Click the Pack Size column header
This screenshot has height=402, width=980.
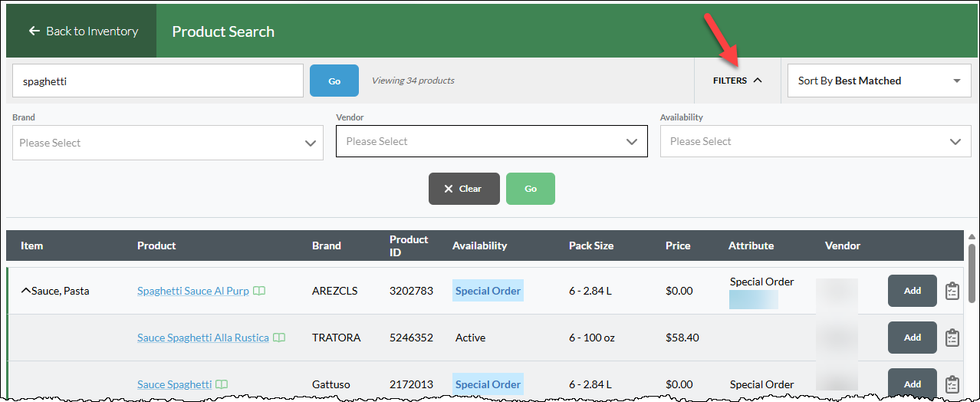pyautogui.click(x=591, y=245)
